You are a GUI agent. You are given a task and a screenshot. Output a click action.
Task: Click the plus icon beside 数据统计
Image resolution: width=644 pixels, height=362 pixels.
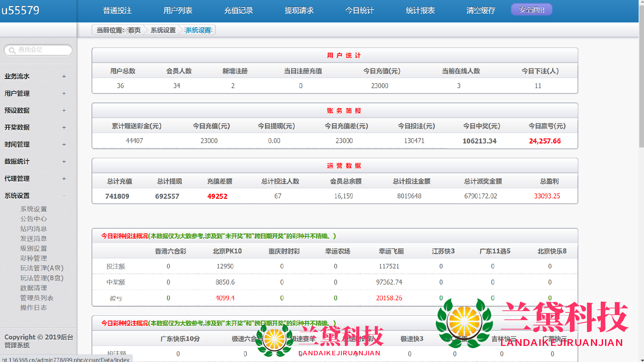coord(64,162)
